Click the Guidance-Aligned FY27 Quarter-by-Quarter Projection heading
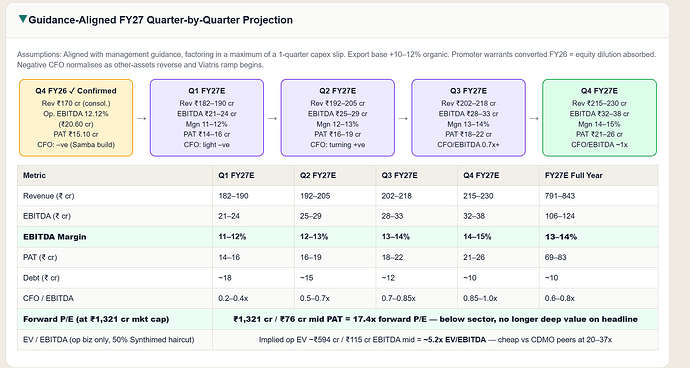The height and width of the screenshot is (368, 690). [x=161, y=20]
